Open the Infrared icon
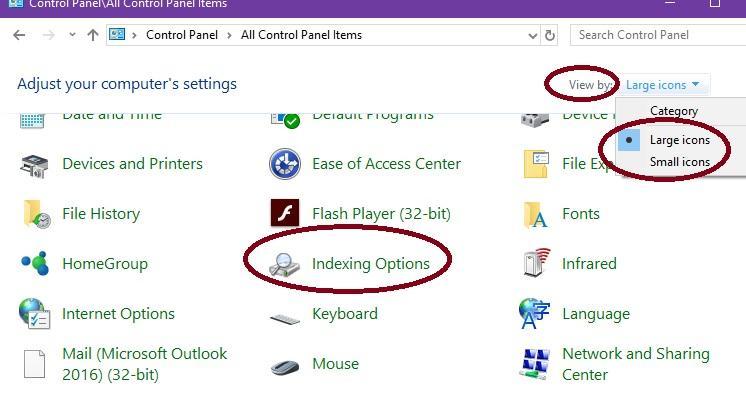 coord(536,262)
